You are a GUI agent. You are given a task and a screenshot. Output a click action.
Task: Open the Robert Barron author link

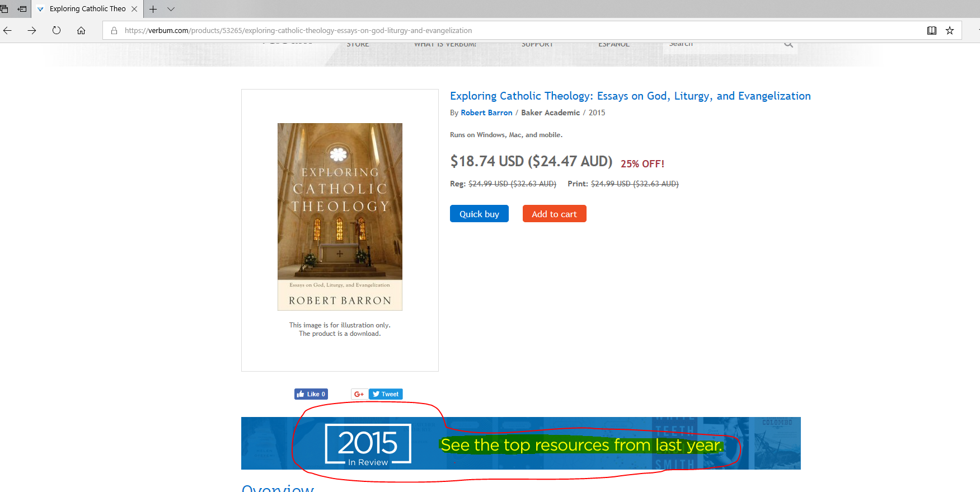point(486,113)
